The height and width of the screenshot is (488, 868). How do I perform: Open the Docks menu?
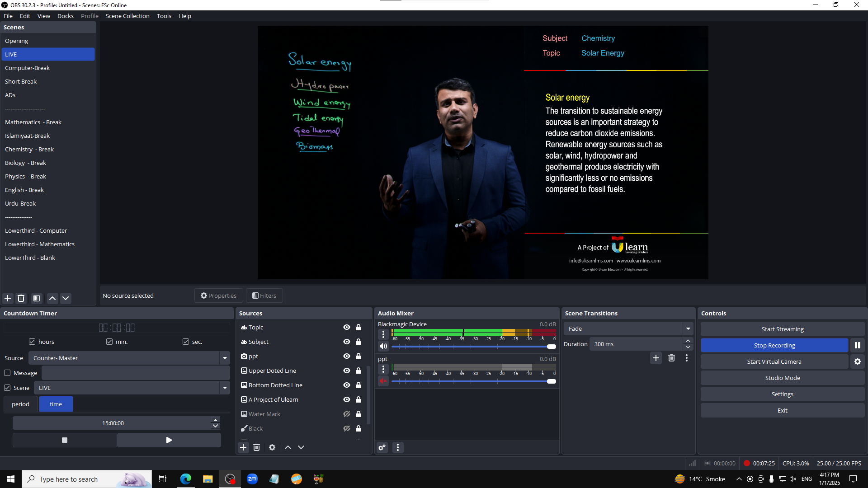pyautogui.click(x=66, y=16)
